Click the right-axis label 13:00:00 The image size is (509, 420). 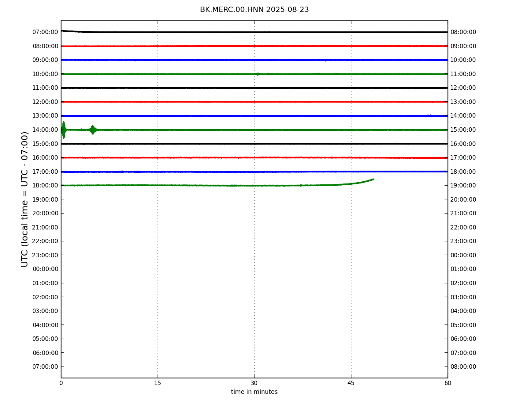(463, 102)
